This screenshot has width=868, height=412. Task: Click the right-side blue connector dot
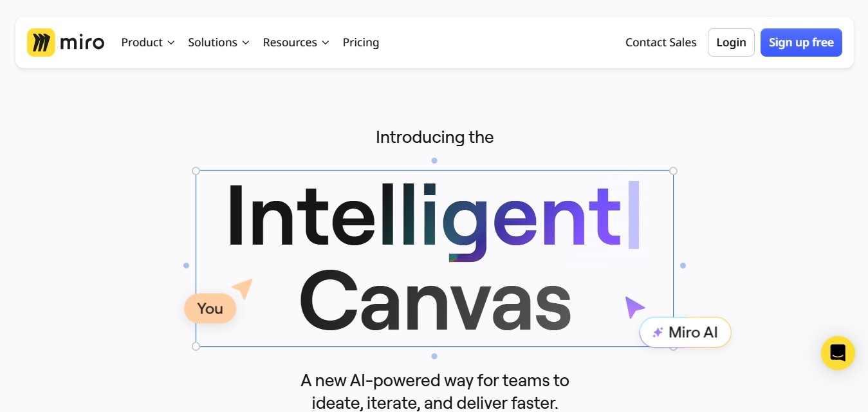683,265
